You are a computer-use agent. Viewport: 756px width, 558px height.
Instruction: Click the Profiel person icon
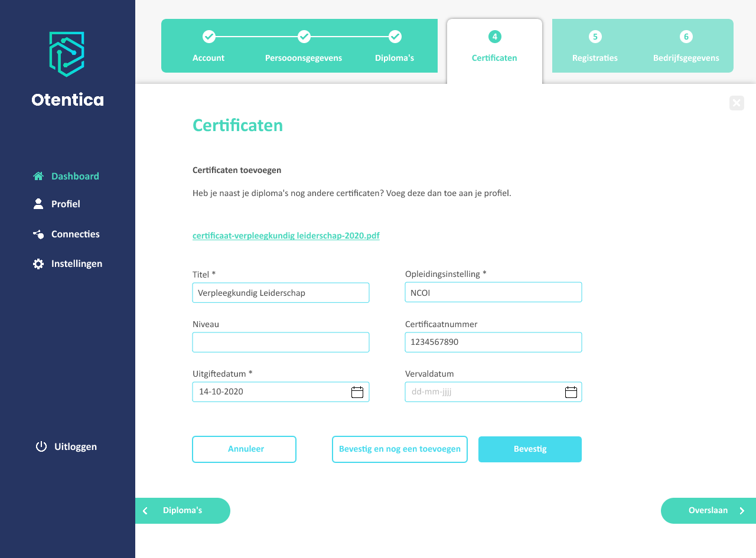pos(38,204)
